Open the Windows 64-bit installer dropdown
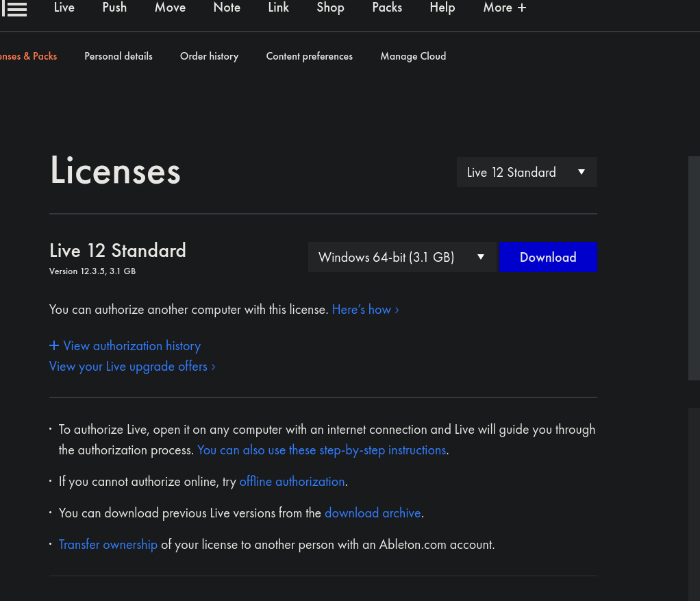Image resolution: width=700 pixels, height=601 pixels. point(402,257)
